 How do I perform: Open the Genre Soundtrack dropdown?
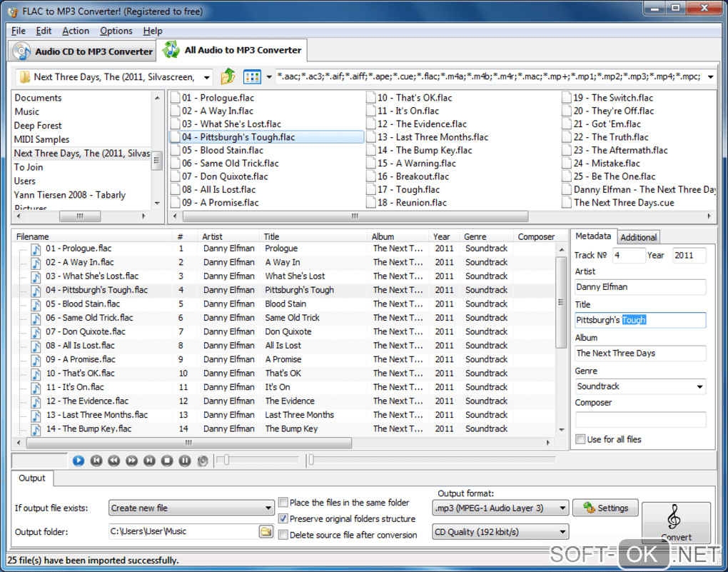699,386
